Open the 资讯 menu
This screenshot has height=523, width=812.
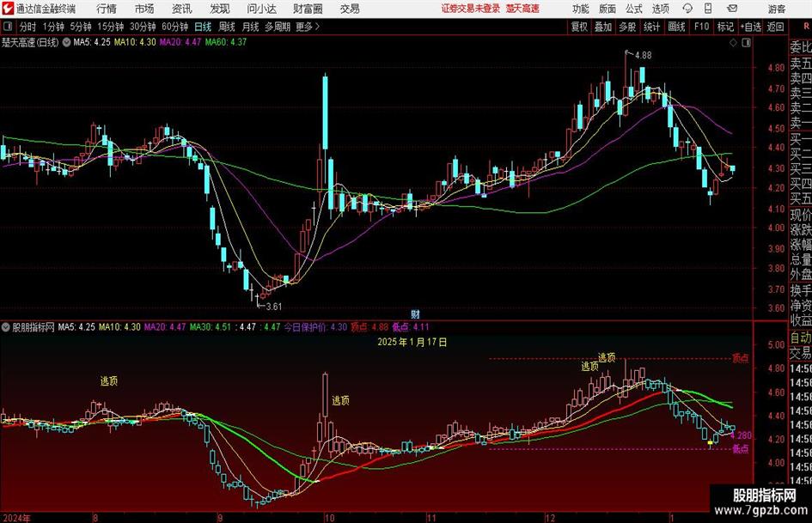(182, 9)
